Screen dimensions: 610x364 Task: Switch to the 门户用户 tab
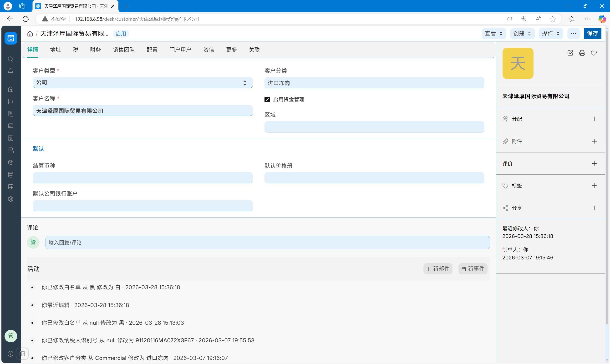pos(180,50)
